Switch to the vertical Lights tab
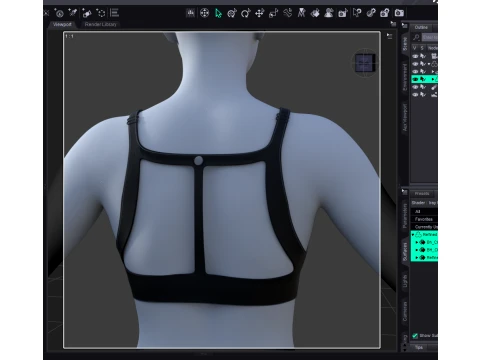Viewport: 480px width, 360px height. pos(405,281)
